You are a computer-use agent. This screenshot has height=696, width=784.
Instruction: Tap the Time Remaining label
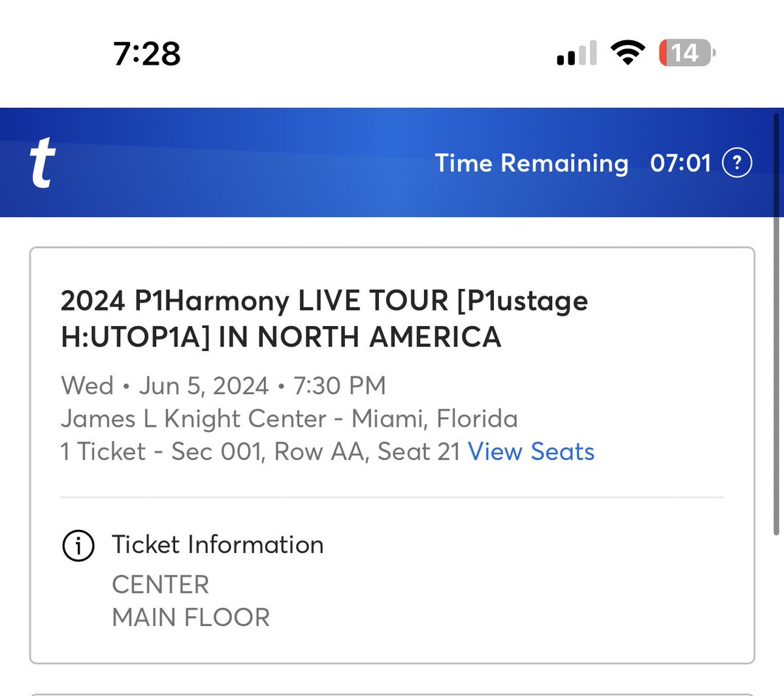tap(531, 163)
